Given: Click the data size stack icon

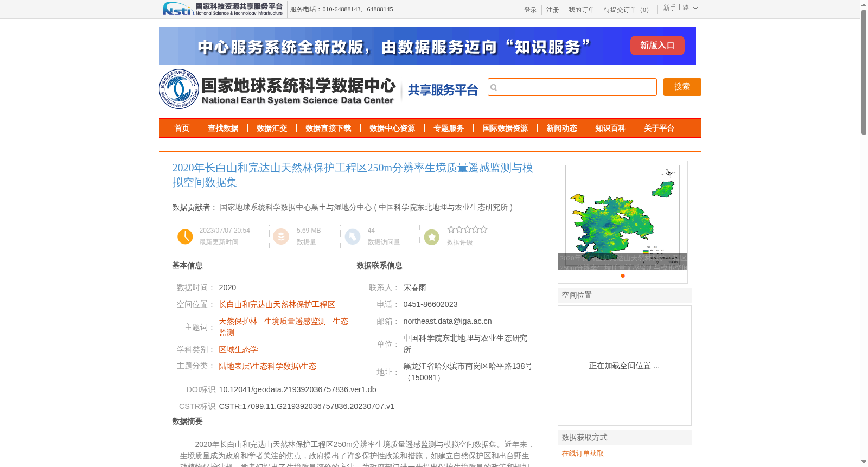Looking at the screenshot, I should coord(281,236).
